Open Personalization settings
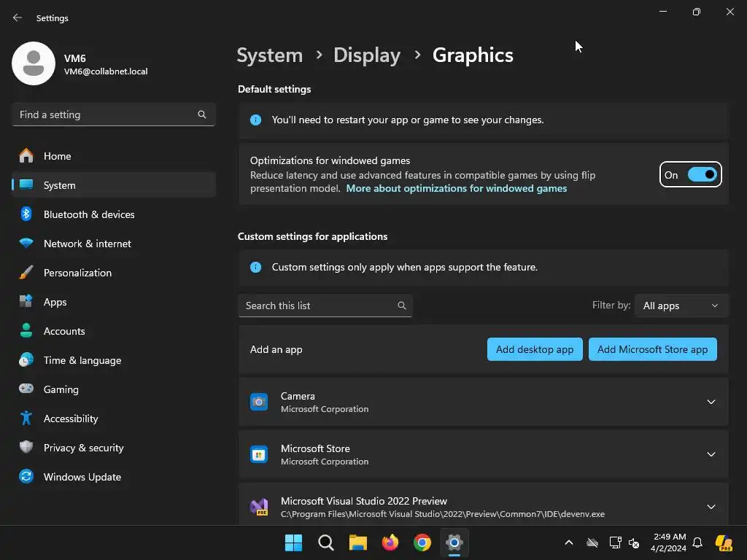747x560 pixels. pyautogui.click(x=113, y=273)
